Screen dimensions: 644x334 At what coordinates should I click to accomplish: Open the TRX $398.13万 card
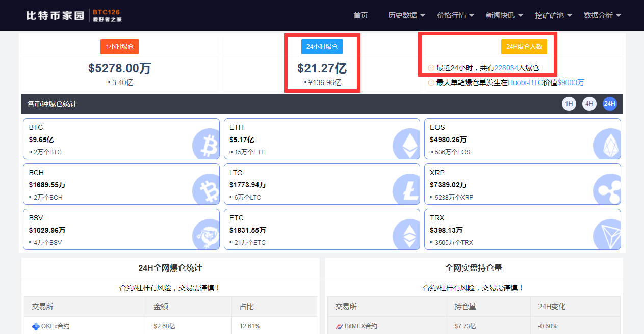[x=523, y=230]
